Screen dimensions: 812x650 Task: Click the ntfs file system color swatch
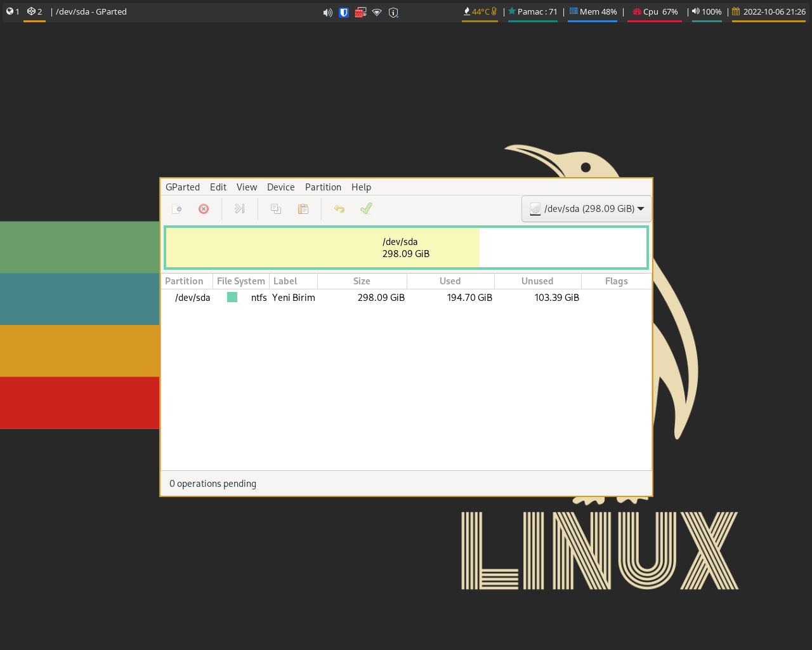coord(232,297)
